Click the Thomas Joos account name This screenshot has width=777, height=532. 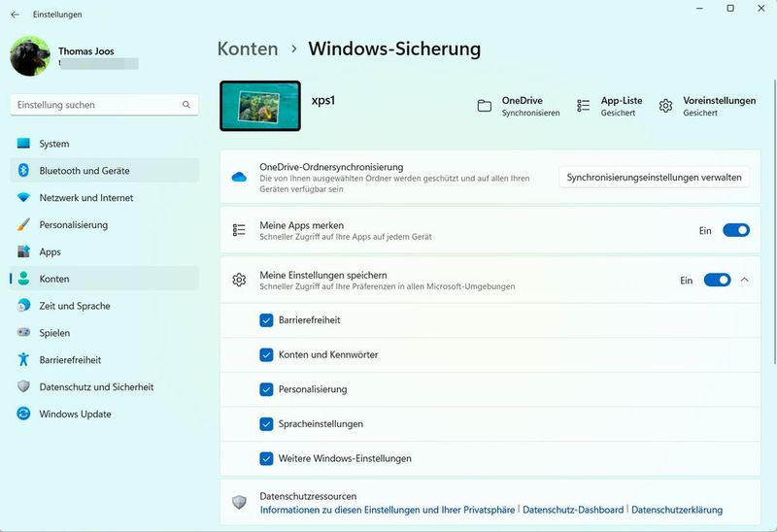(86, 51)
